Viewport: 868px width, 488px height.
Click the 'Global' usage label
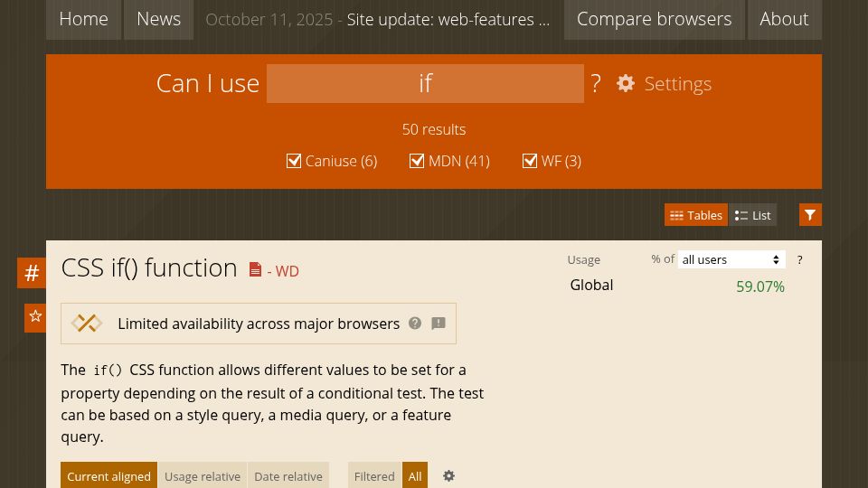(591, 285)
